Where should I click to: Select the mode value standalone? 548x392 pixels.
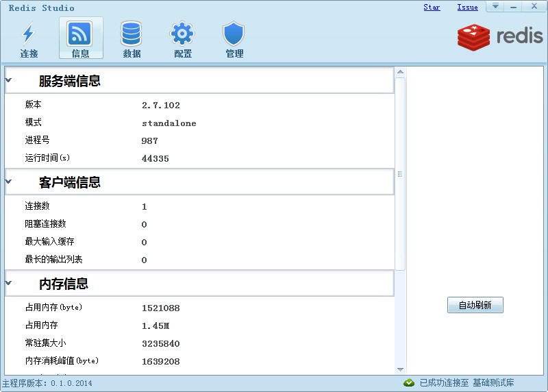(169, 123)
